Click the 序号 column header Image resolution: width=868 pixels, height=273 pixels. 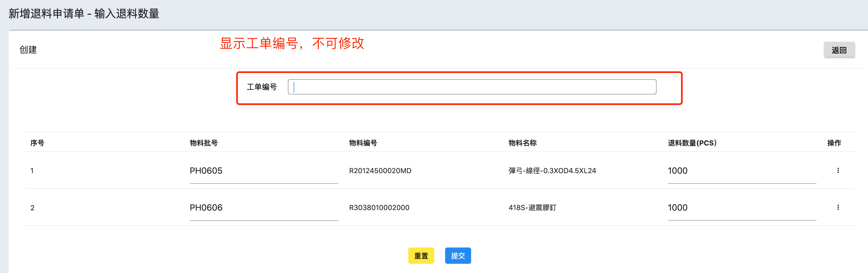click(x=37, y=143)
